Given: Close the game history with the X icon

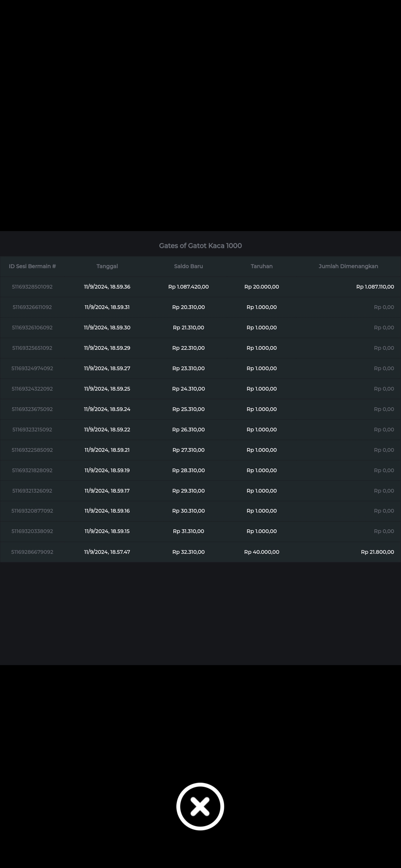Looking at the screenshot, I should (200, 806).
